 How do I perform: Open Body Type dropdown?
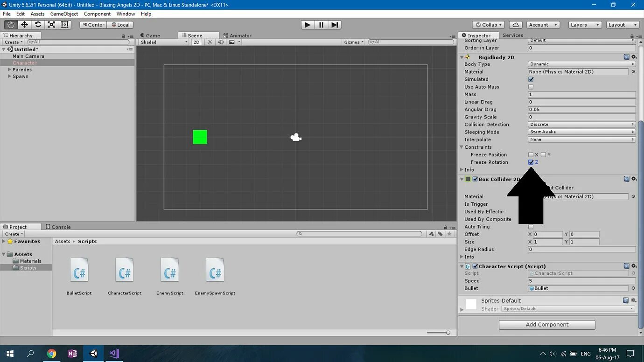click(582, 64)
